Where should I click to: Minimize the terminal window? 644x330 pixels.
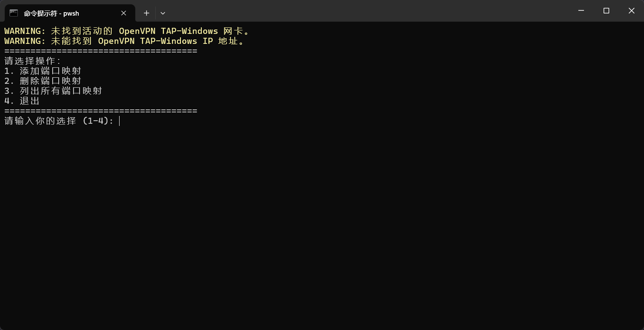click(x=581, y=11)
